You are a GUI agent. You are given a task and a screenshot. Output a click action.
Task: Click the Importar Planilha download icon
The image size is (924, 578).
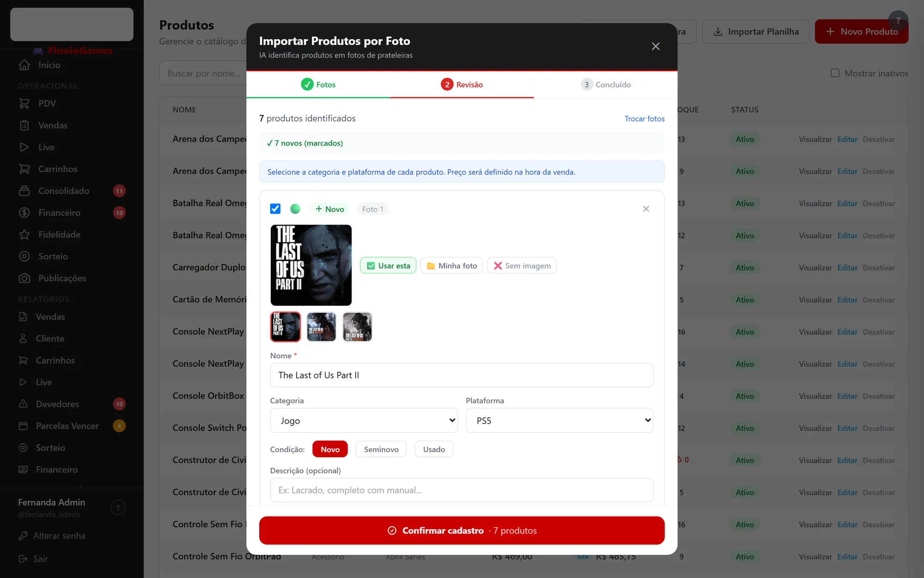click(x=718, y=31)
